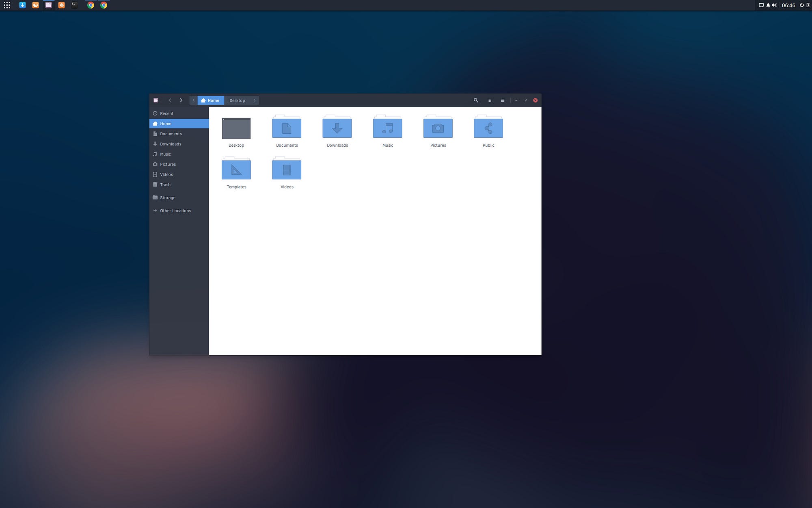Open Documents from the sidebar
This screenshot has height=508, width=812.
(179, 134)
